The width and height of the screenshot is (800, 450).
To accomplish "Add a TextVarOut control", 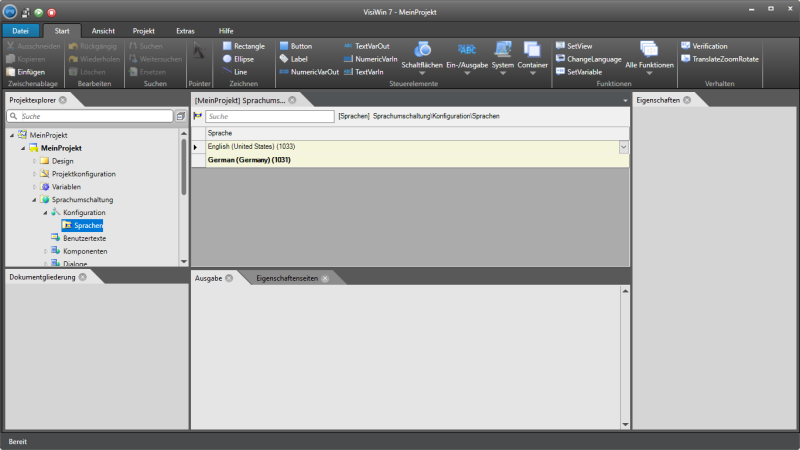I will point(367,46).
